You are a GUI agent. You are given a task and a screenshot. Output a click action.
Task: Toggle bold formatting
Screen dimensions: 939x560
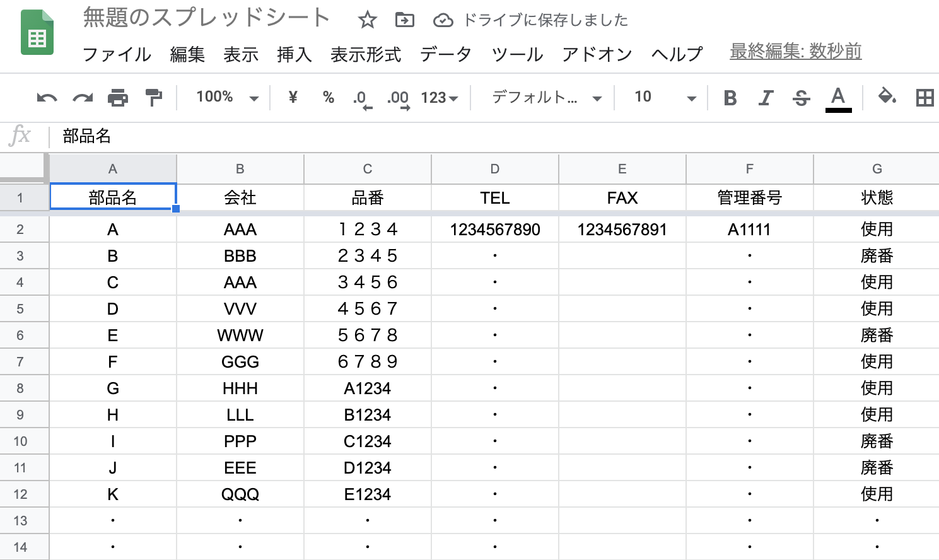(x=730, y=98)
